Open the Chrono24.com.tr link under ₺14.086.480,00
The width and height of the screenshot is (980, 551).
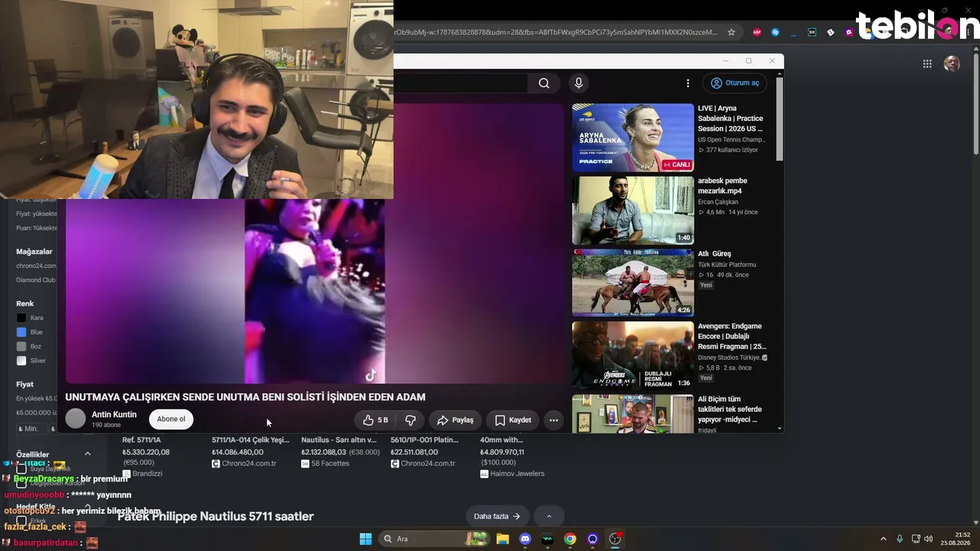(x=249, y=464)
